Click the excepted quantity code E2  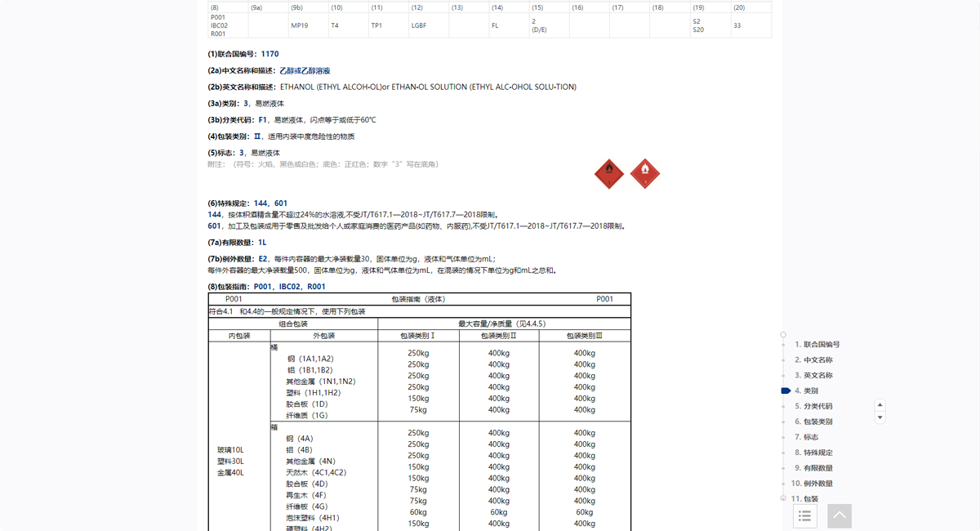[263, 259]
